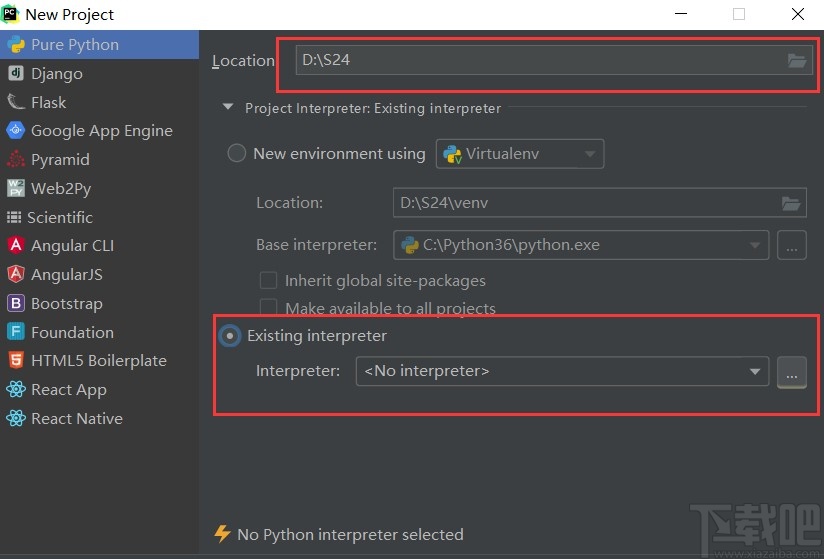
Task: Enable Inherit global site-packages checkbox
Action: [x=268, y=280]
